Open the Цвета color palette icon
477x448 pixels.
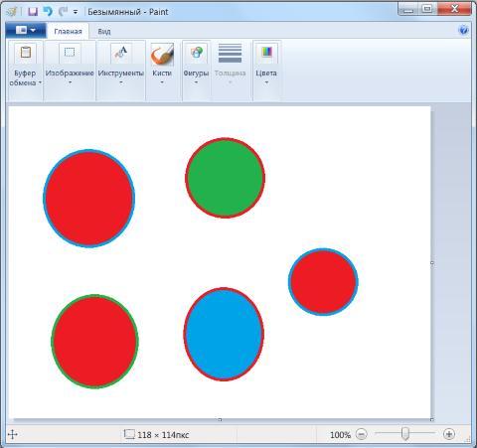266,53
